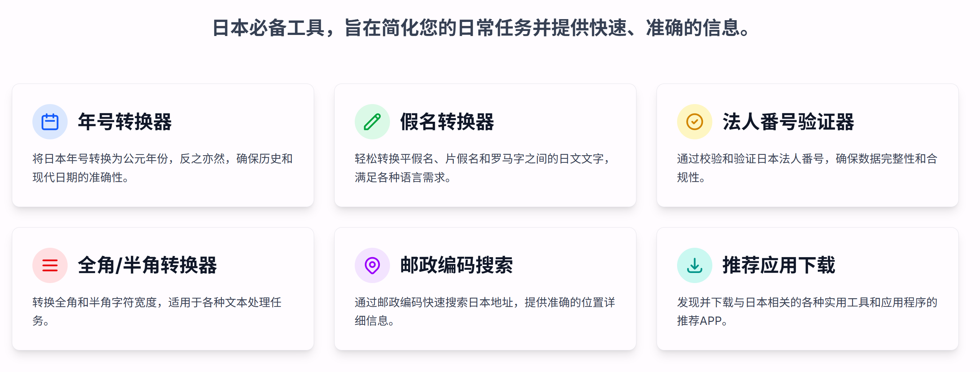980x372 pixels.
Task: Open the 全角/半角转换器 title link
Action: click(x=147, y=265)
